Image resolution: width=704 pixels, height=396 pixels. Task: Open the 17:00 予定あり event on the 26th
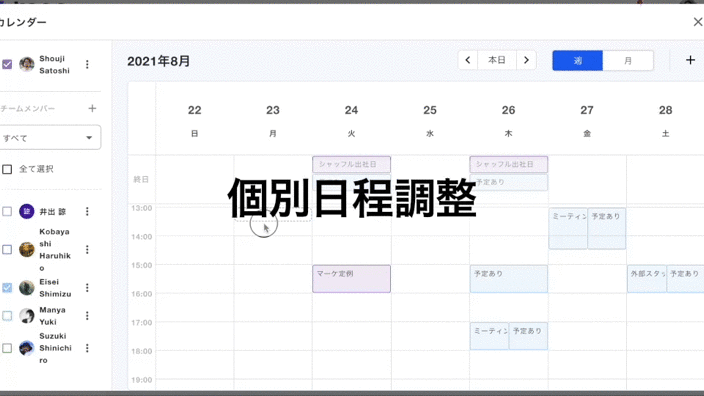click(x=528, y=336)
